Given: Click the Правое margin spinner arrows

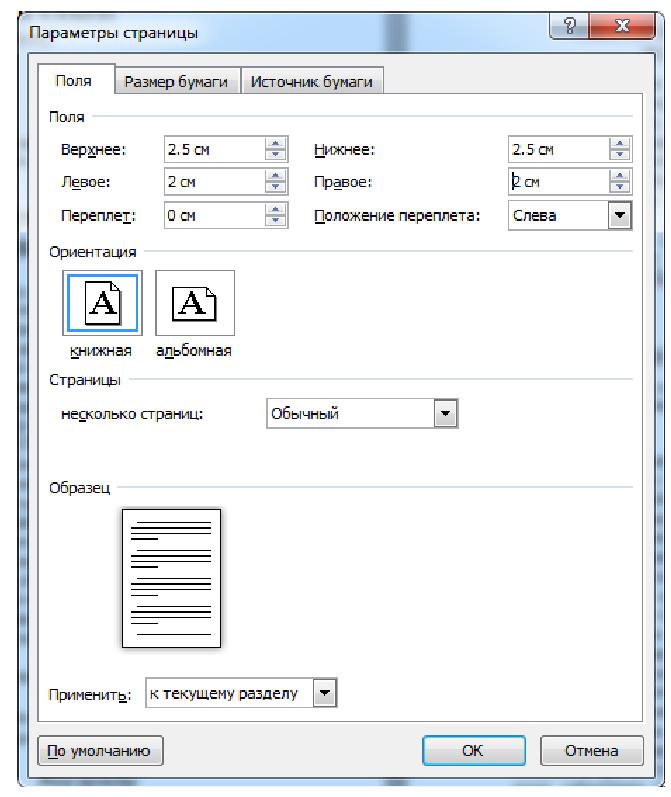Looking at the screenshot, I should (621, 182).
